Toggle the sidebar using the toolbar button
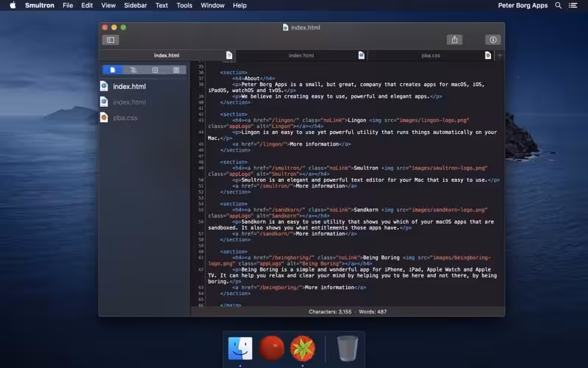 tap(110, 40)
